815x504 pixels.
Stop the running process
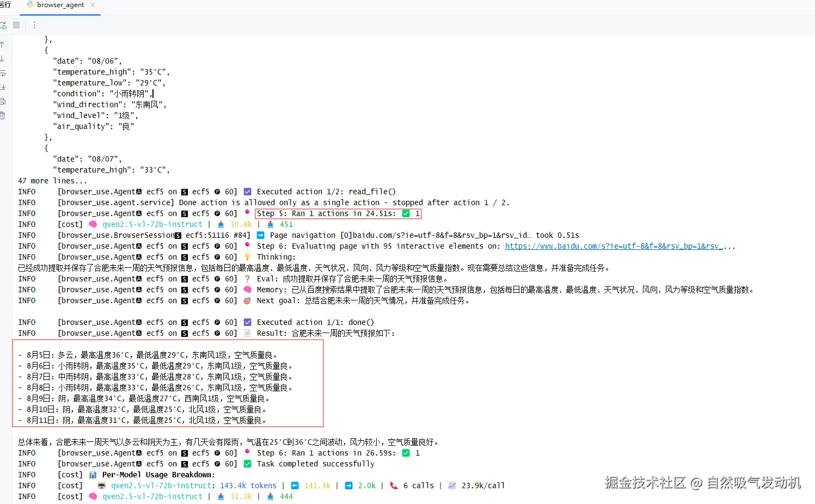pyautogui.click(x=16, y=25)
